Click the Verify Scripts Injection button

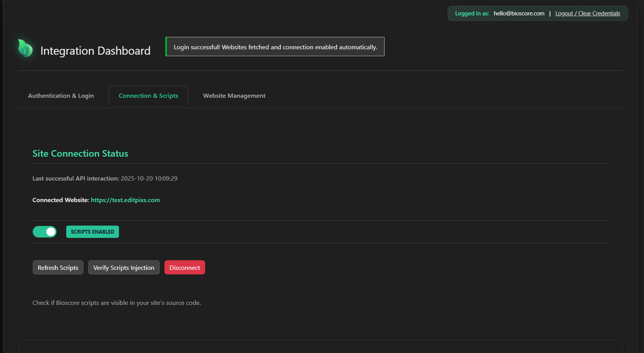(124, 268)
